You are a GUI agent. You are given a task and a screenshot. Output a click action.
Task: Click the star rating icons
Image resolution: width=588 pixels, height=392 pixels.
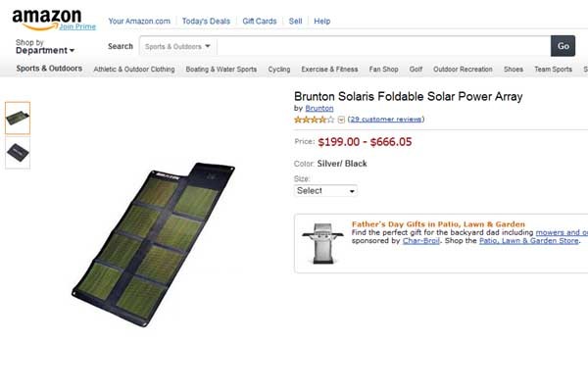coord(314,120)
